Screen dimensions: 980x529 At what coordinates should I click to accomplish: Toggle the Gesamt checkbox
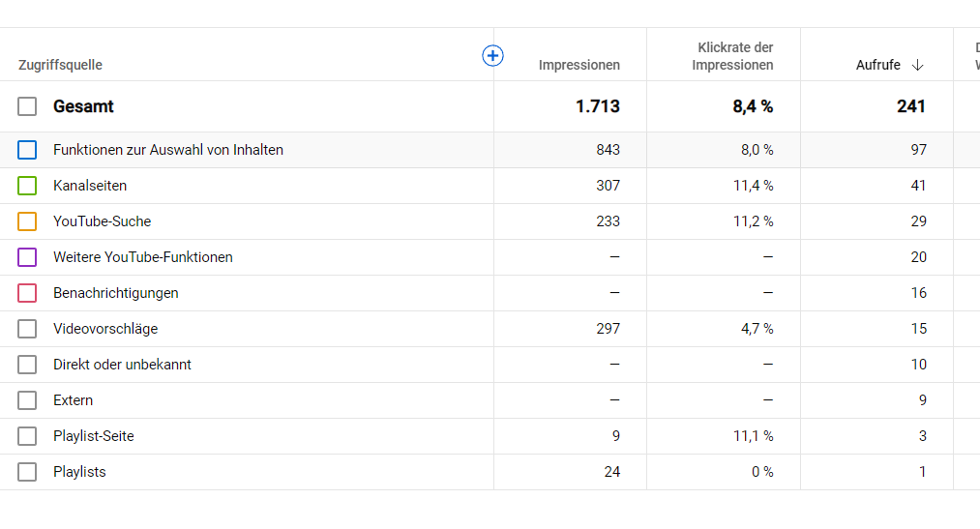click(x=27, y=106)
